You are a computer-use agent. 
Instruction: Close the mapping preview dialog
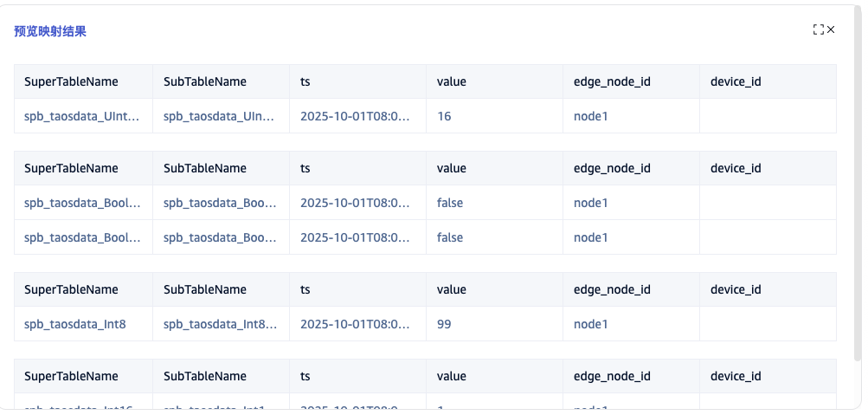pyautogui.click(x=831, y=30)
